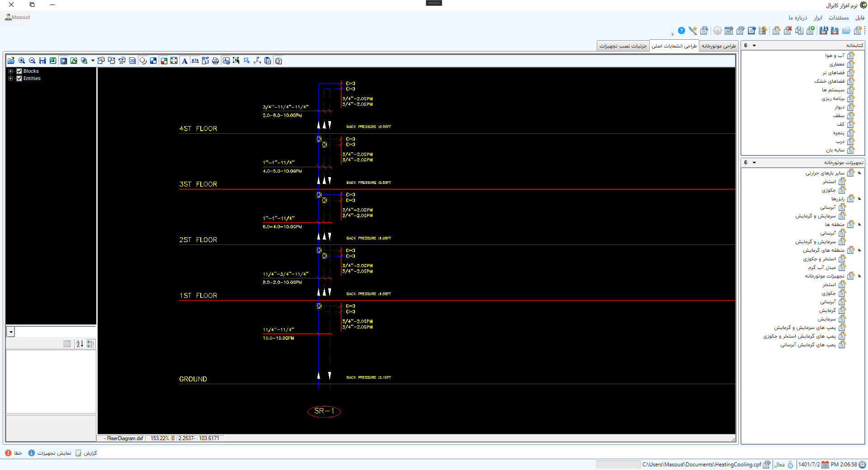Screen dimensions: 868x470
Task: Collapse the منطقه ها tree node
Action: tap(859, 225)
